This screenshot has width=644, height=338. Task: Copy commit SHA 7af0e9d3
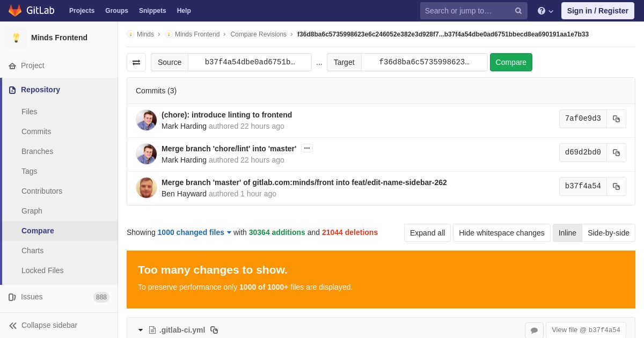(x=616, y=119)
